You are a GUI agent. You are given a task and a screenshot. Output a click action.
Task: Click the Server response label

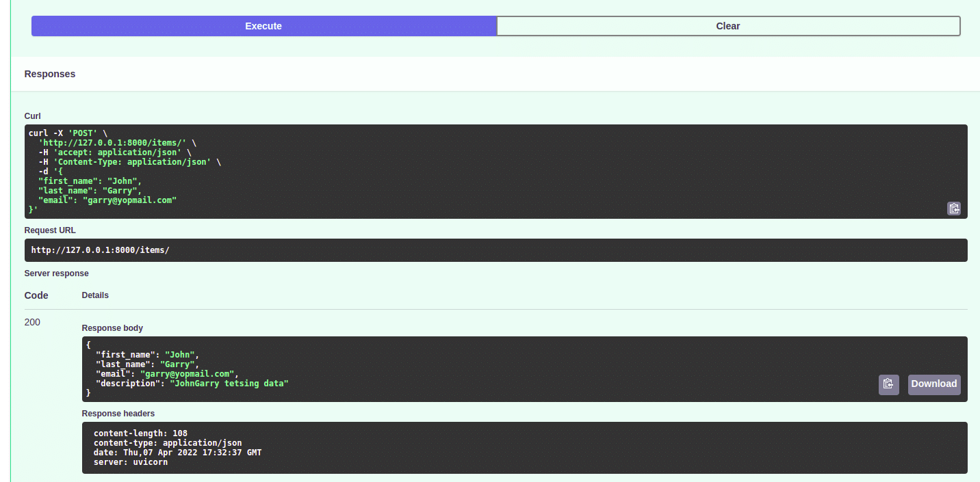[56, 273]
